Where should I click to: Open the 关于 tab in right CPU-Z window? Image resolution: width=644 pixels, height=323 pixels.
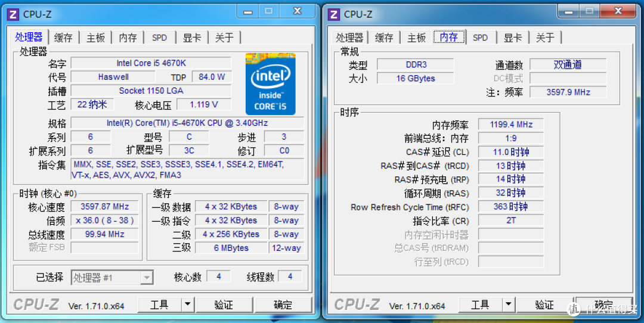[545, 38]
